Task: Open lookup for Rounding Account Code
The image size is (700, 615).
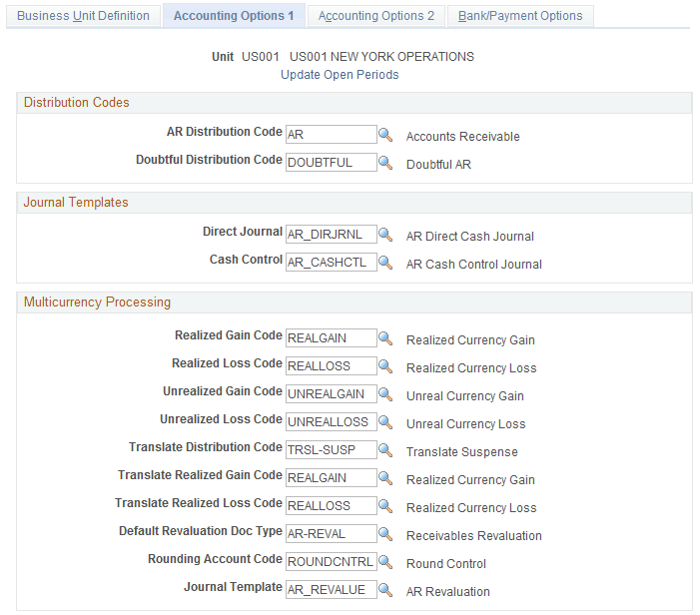Action: 385,562
